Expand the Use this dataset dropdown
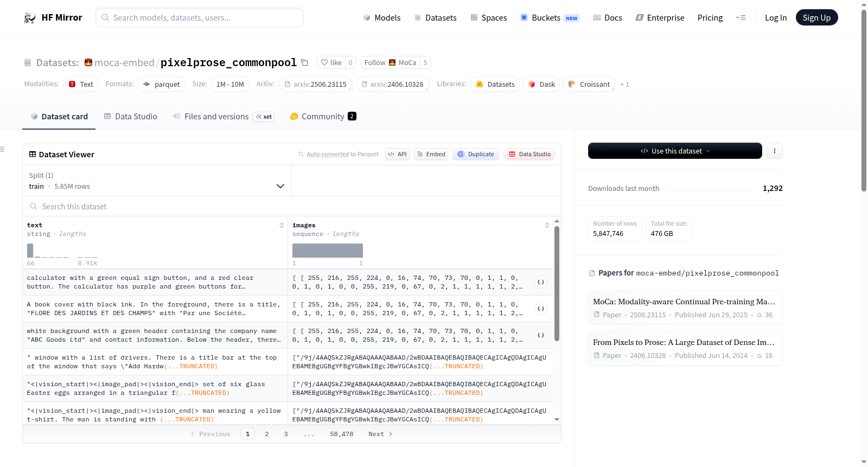The width and height of the screenshot is (868, 467). (x=675, y=151)
